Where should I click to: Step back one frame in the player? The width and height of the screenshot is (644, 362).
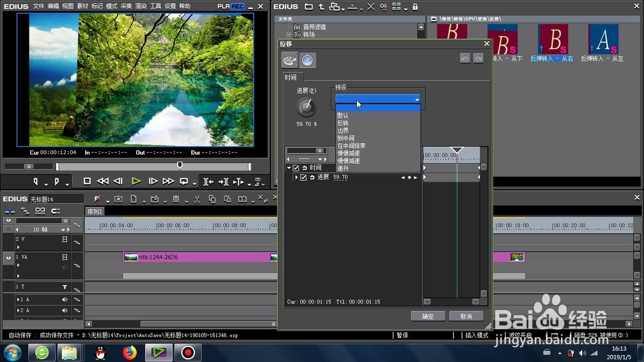pyautogui.click(x=118, y=181)
